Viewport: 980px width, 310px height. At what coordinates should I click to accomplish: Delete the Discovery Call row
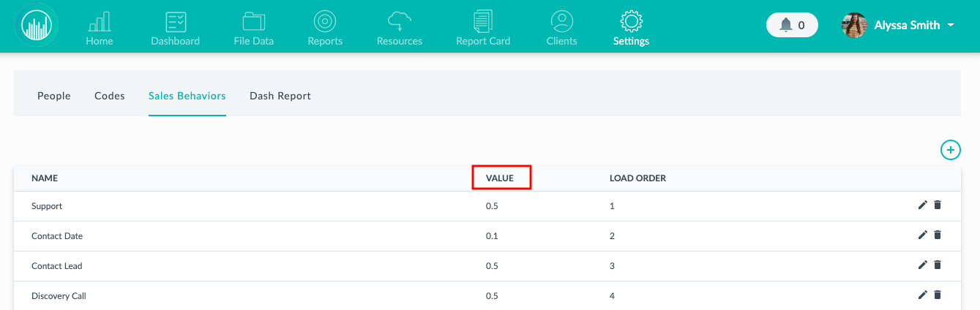(x=938, y=295)
